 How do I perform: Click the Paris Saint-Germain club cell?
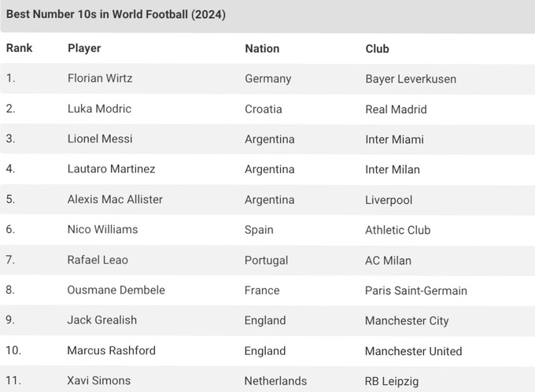(416, 290)
